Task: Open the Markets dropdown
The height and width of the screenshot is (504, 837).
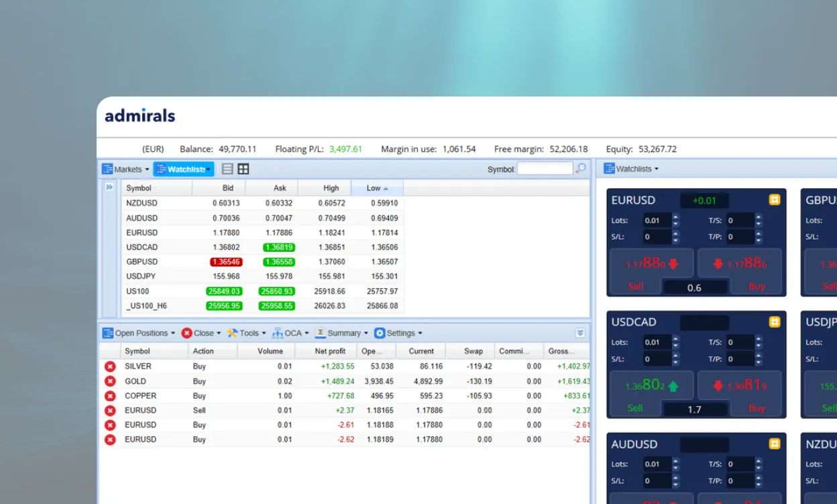Action: click(x=126, y=170)
